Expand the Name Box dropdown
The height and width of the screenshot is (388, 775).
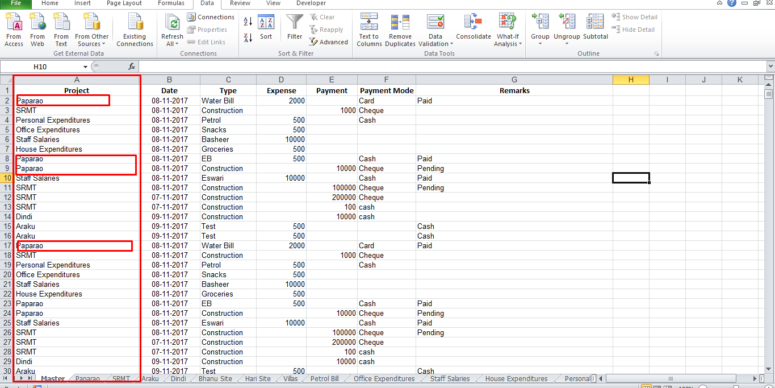point(85,66)
